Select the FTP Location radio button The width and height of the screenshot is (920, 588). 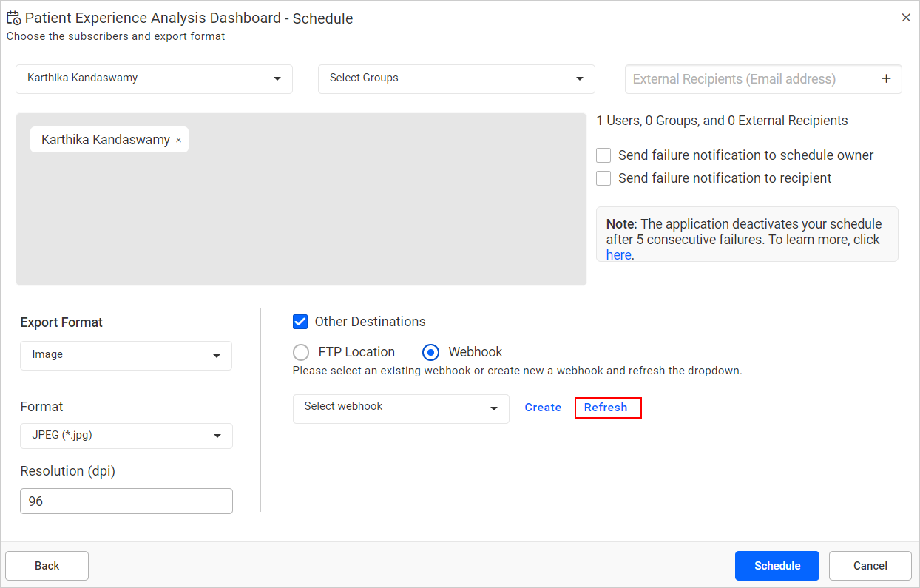(301, 352)
